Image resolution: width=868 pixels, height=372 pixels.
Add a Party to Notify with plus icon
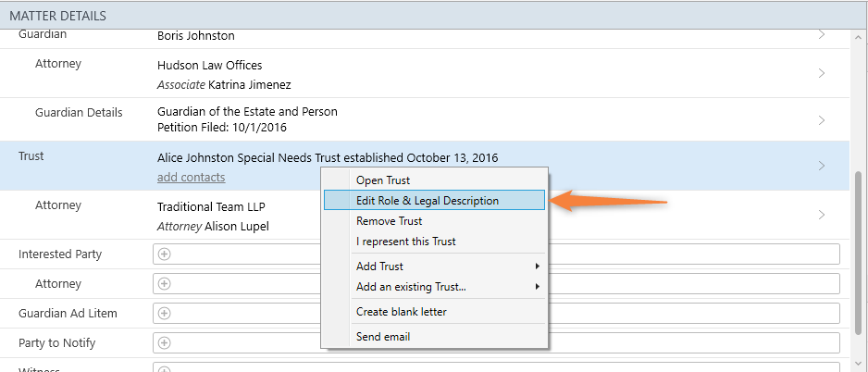point(165,342)
